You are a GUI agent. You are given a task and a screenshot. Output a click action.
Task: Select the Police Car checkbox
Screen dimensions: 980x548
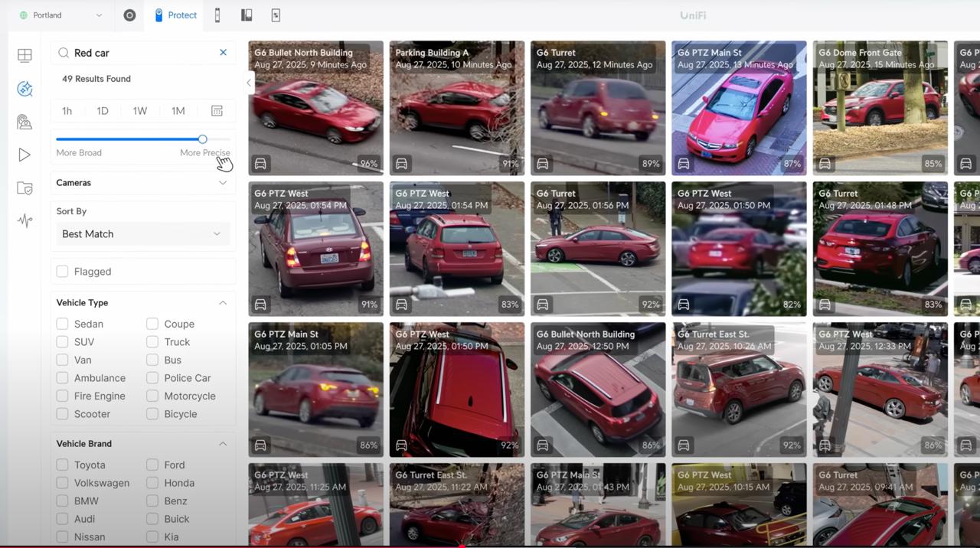152,378
